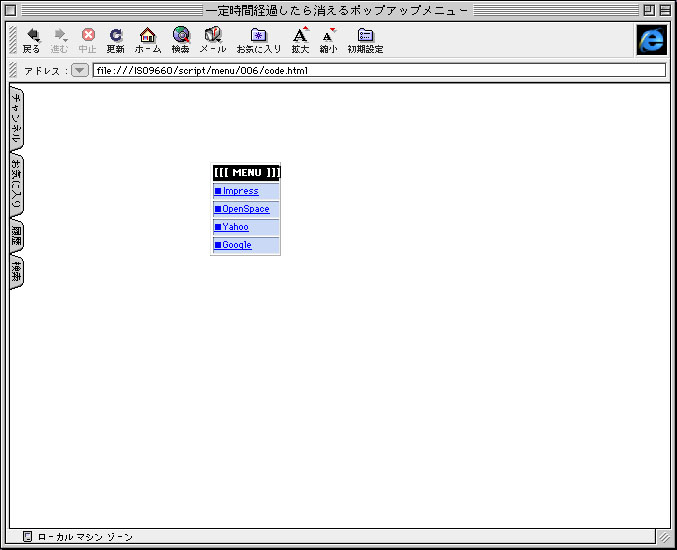677x550 pixels.
Task: Click the window close box in title bar
Action: 10,10
